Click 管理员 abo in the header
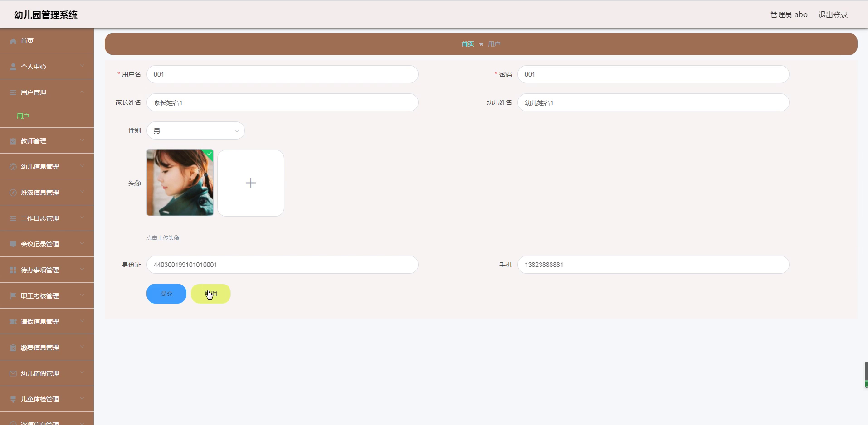868x425 pixels. [789, 15]
